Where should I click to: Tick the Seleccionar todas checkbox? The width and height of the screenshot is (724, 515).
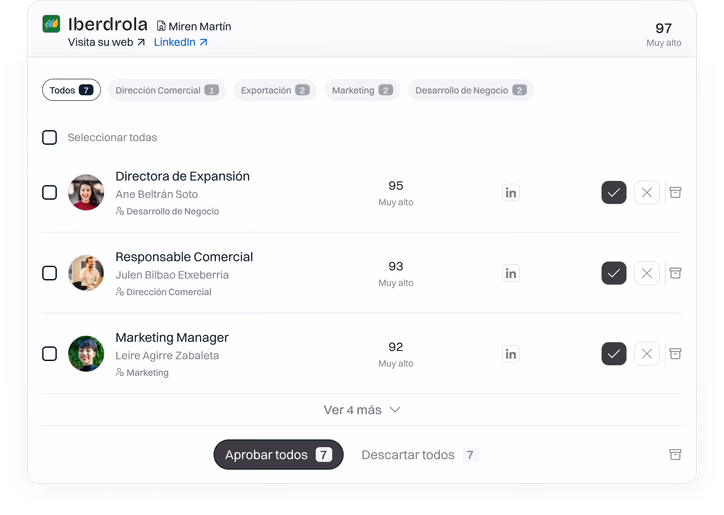pos(49,137)
